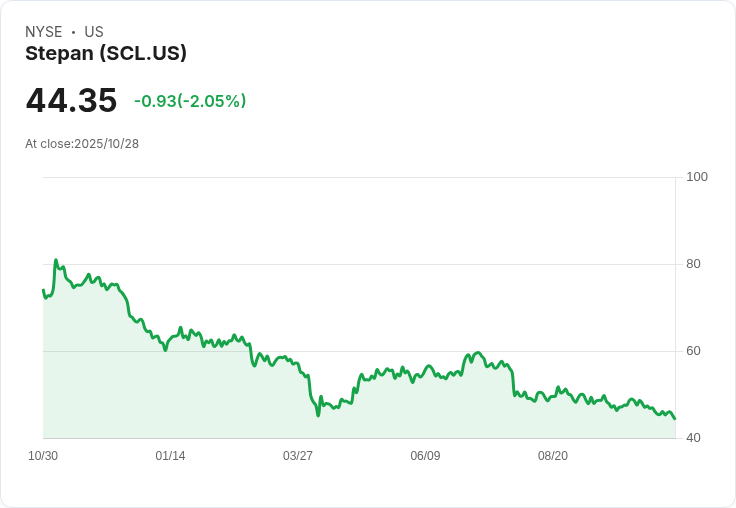Viewport: 736px width, 508px height.
Task: Click the final endpoint of the price line
Action: pos(675,418)
